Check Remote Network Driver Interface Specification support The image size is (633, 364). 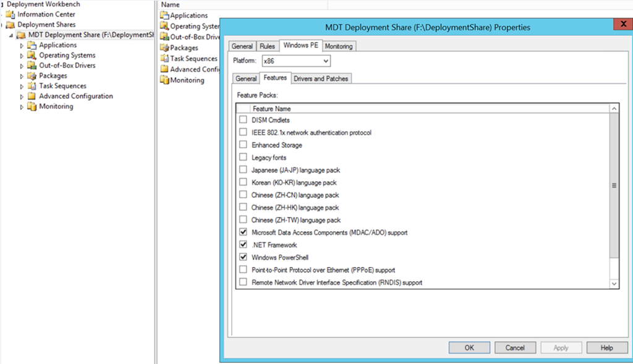[243, 282]
